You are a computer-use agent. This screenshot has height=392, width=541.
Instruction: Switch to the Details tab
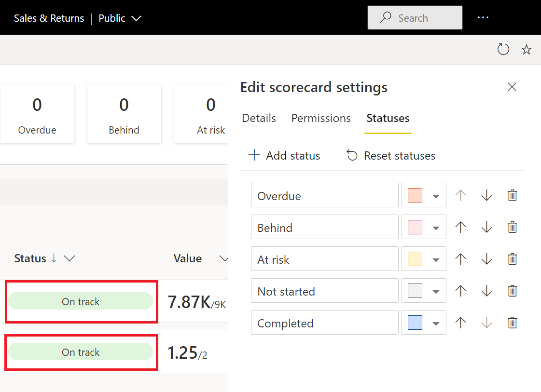(259, 118)
